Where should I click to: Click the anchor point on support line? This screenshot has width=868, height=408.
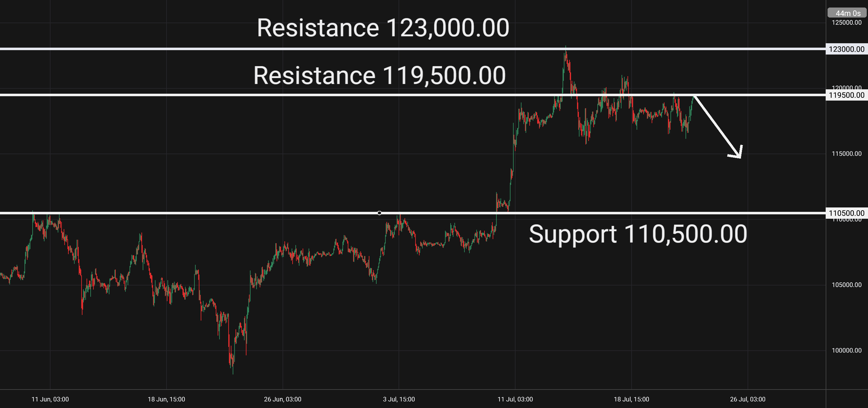(x=379, y=213)
